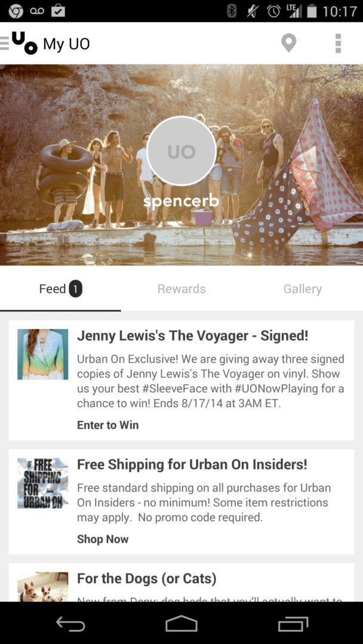363x644 pixels.
Task: Open the store locator pin icon
Action: tap(288, 43)
